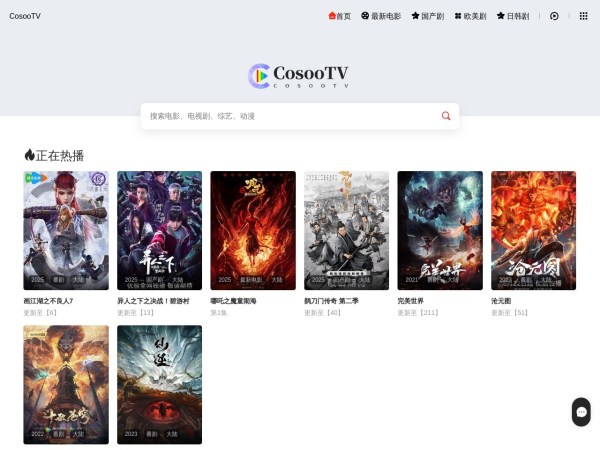Open the 国产剧 category
This screenshot has width=600, height=450.
click(427, 16)
